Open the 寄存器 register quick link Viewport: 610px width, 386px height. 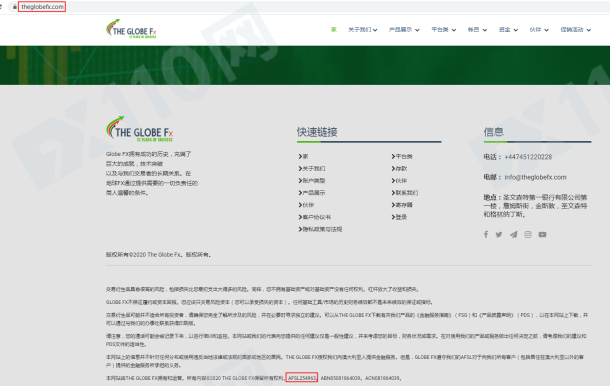tap(402, 205)
